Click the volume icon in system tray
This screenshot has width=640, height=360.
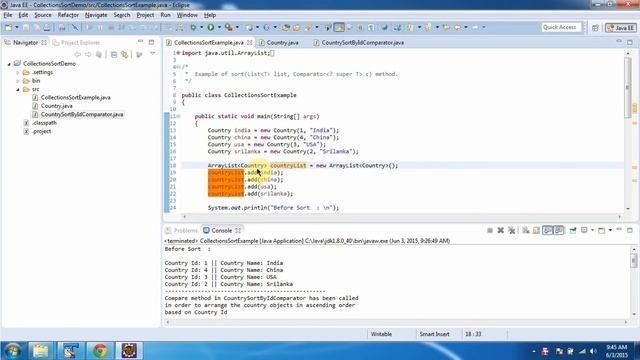(x=593, y=351)
